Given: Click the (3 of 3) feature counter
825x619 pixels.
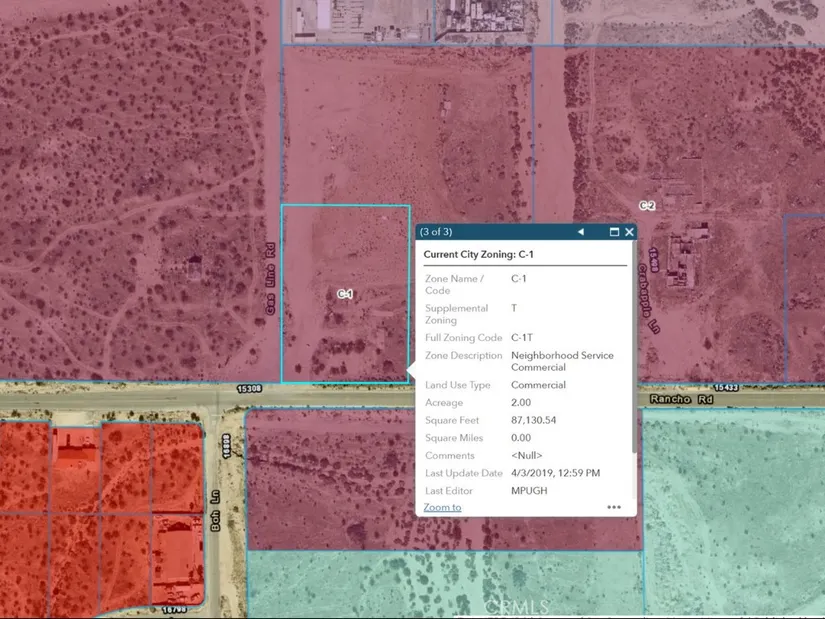Looking at the screenshot, I should [436, 232].
